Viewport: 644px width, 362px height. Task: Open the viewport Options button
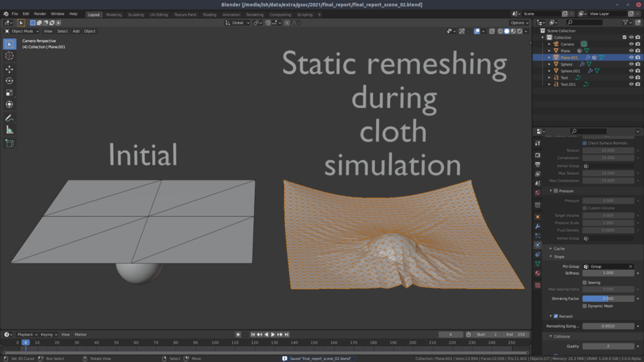point(519,23)
